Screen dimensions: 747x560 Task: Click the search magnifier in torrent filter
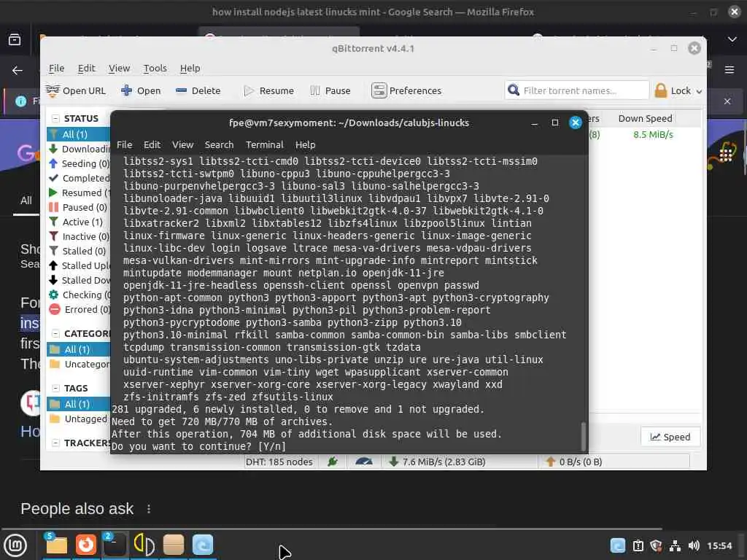[513, 90]
